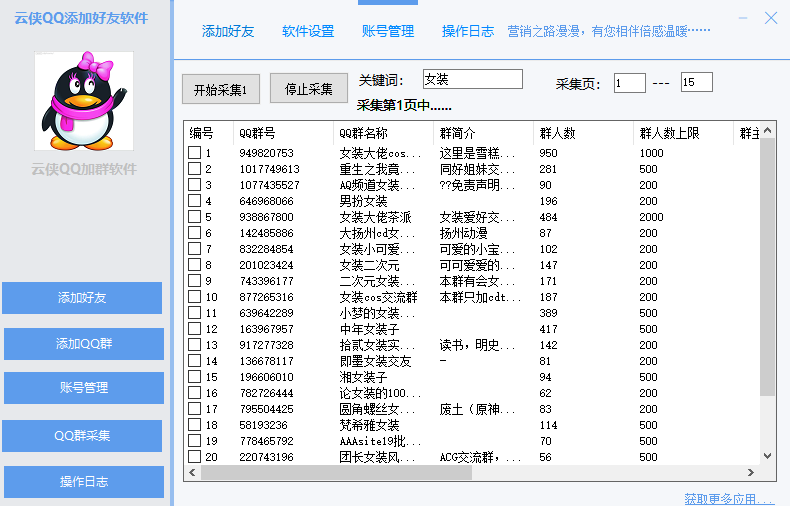Go to QQ群采集 in the sidebar

[83, 436]
